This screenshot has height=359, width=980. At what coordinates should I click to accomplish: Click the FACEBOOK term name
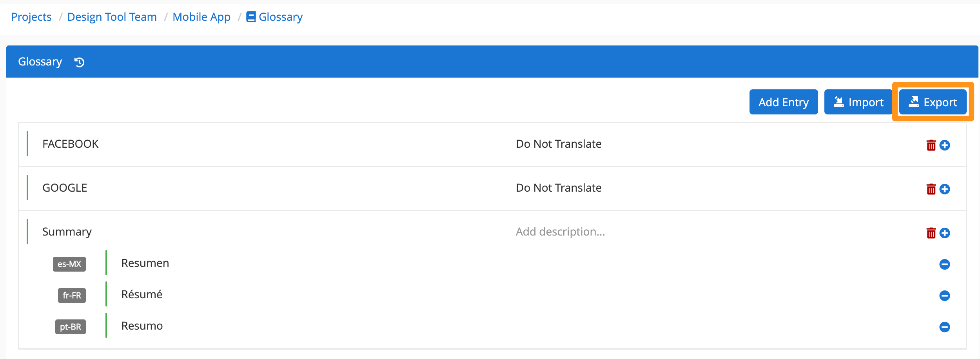71,144
